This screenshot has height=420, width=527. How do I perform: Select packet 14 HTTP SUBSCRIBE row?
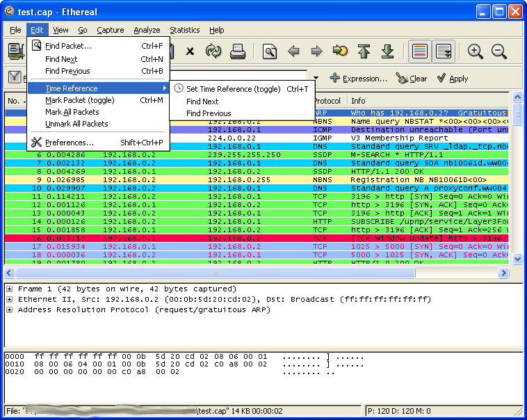click(256, 222)
